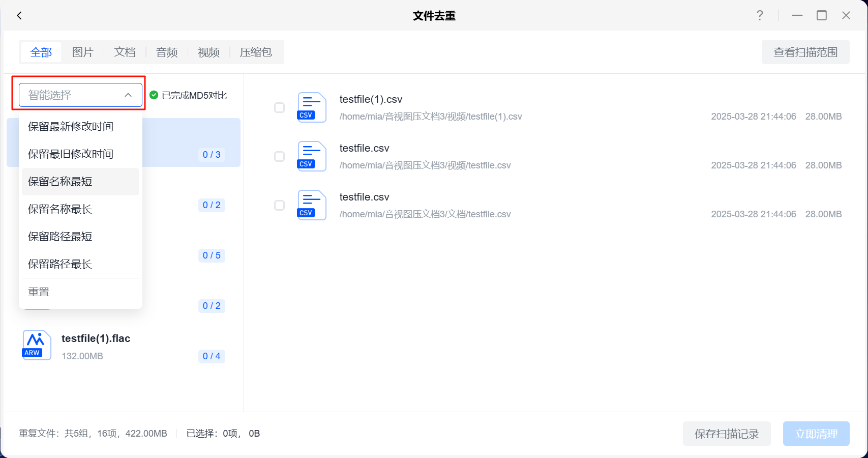Open the 压缩包 tab
868x458 pixels.
click(256, 52)
